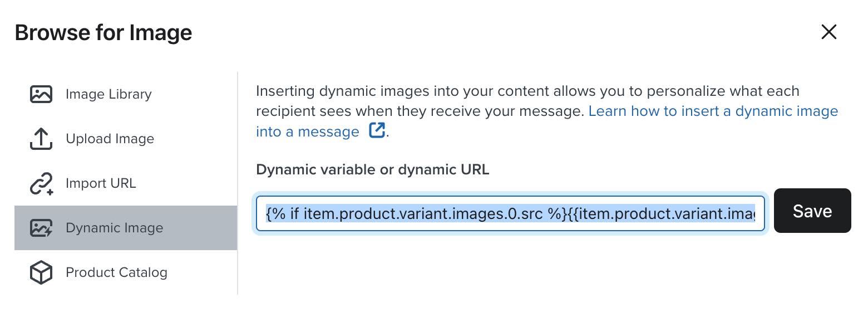
Task: Go to the Product Catalog tab
Action: pyautogui.click(x=116, y=272)
